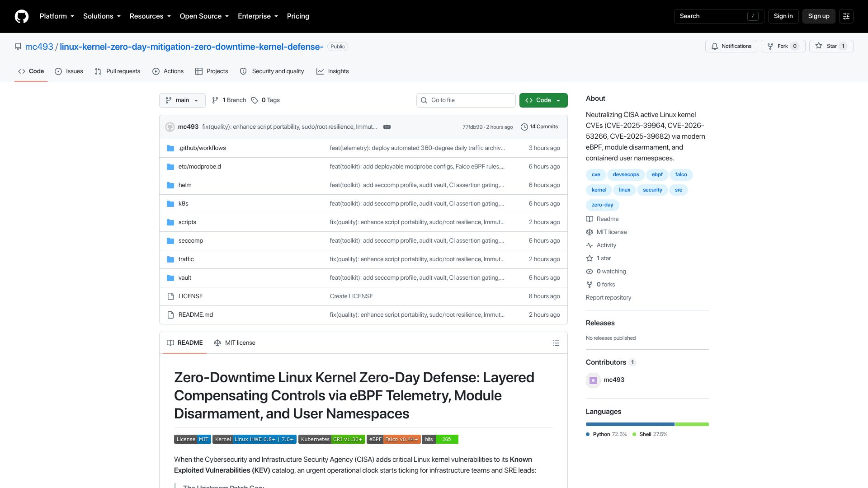Click the bell Notifications button
This screenshot has width=868, height=488.
[731, 46]
